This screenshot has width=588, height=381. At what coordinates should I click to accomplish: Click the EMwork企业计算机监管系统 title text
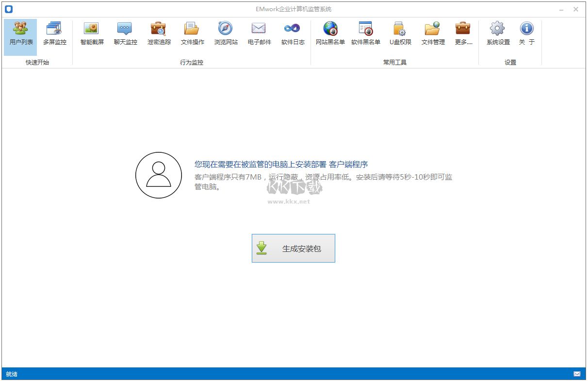click(x=294, y=9)
